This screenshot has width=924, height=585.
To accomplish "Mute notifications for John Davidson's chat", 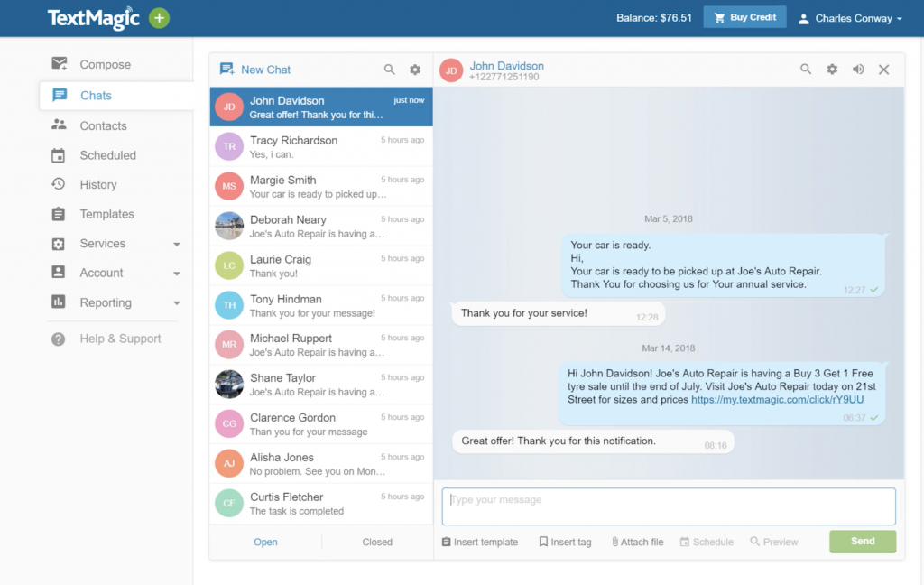I will coord(858,69).
